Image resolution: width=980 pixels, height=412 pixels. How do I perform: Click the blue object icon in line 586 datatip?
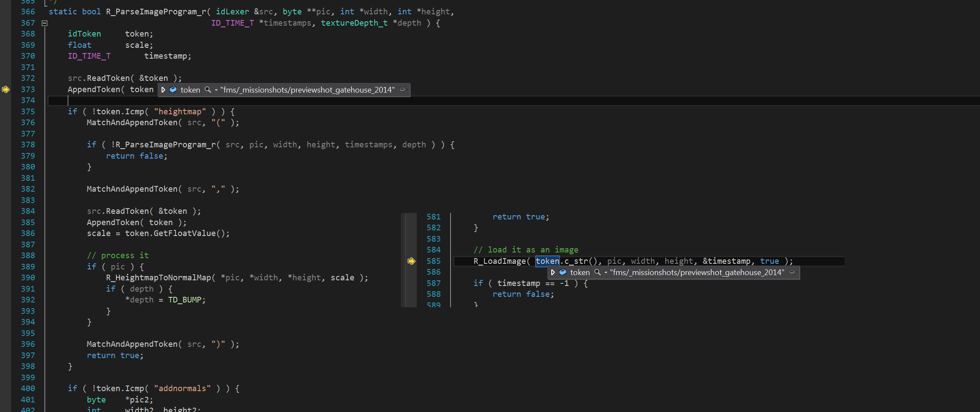pyautogui.click(x=563, y=272)
